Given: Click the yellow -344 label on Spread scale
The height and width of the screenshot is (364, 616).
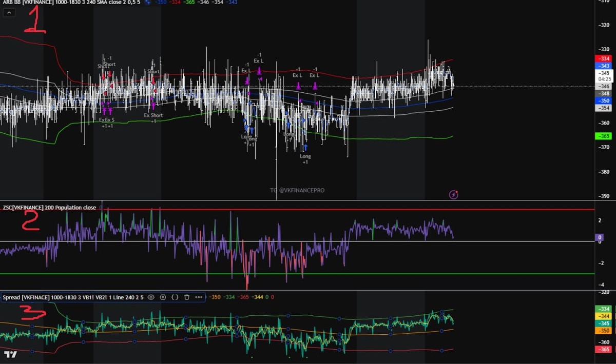Looking at the screenshot, I should click(603, 316).
